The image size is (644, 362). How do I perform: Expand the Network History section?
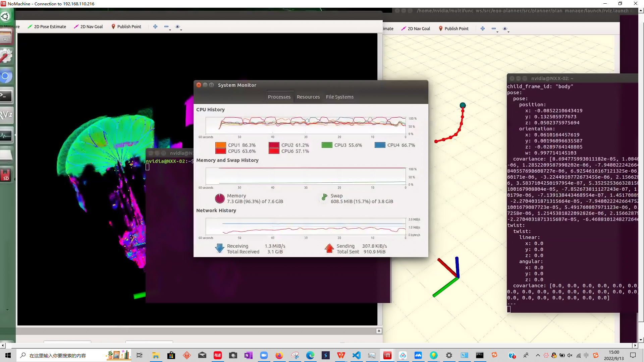tap(215, 210)
